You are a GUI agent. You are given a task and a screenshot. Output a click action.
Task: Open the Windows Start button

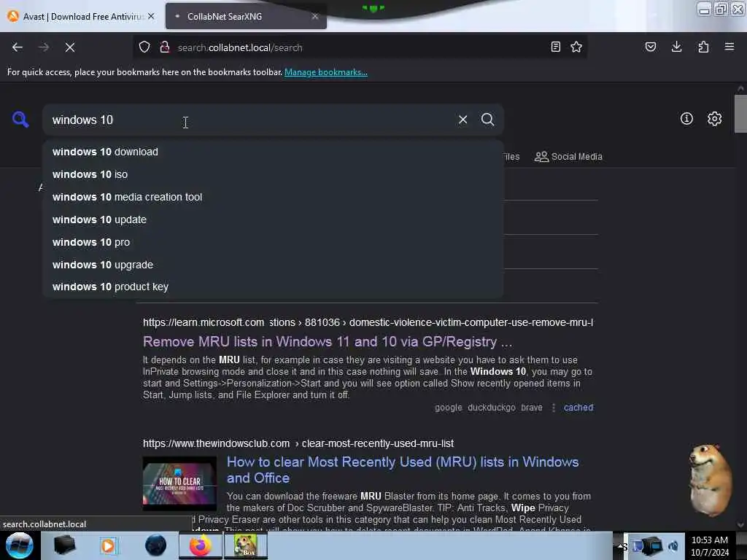(20, 545)
